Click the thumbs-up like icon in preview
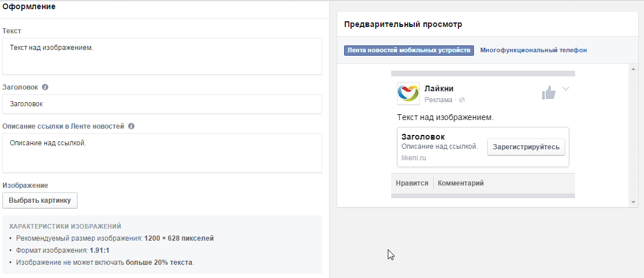Image resolution: width=644 pixels, height=278 pixels. [549, 93]
